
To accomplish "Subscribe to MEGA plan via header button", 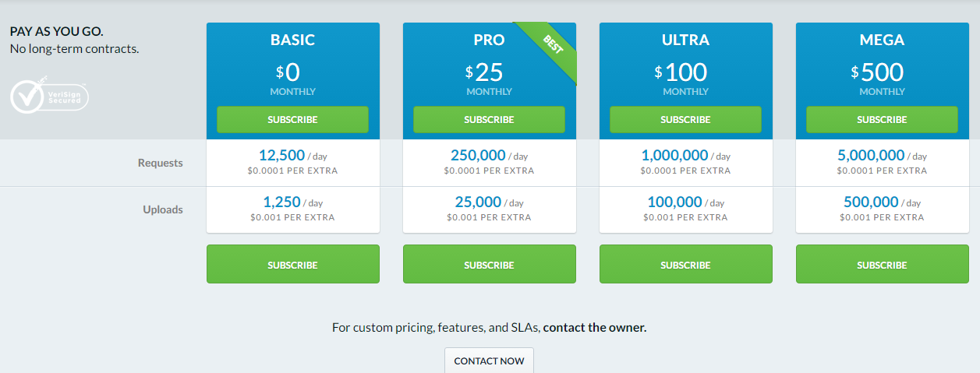I will pyautogui.click(x=882, y=120).
